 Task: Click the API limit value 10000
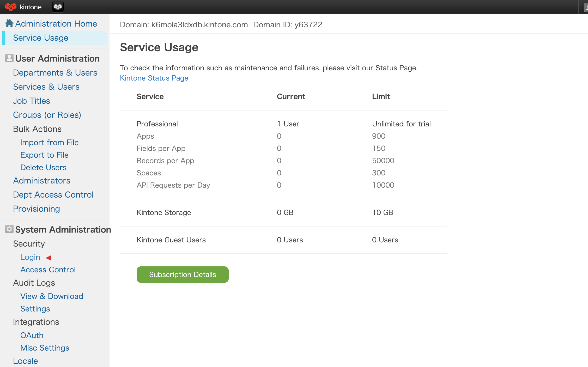click(x=383, y=185)
